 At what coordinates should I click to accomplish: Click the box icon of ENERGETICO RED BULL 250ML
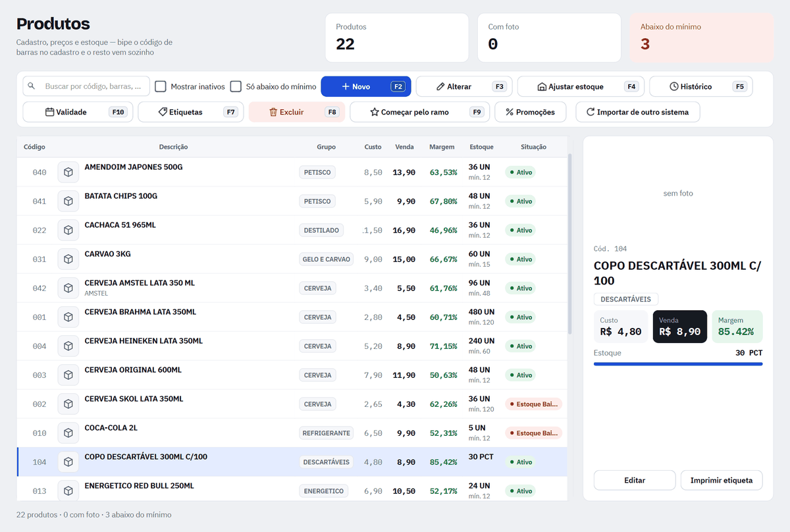(x=68, y=491)
